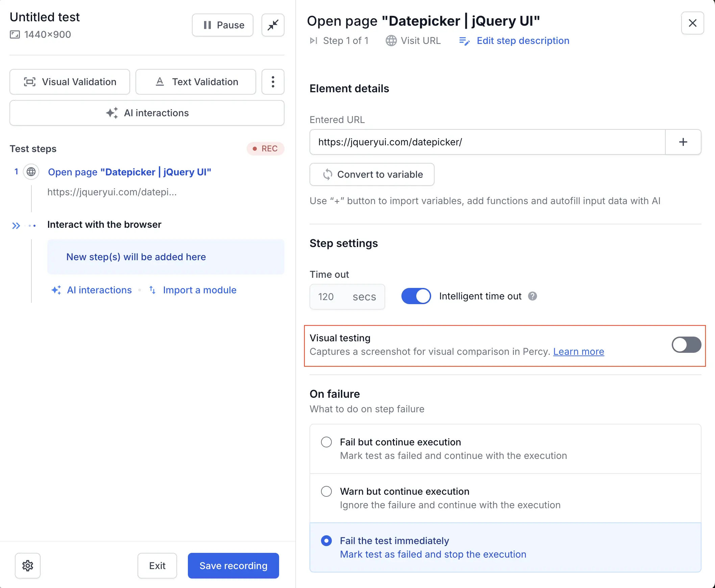Pause the recording
This screenshot has width=715, height=588.
point(223,25)
